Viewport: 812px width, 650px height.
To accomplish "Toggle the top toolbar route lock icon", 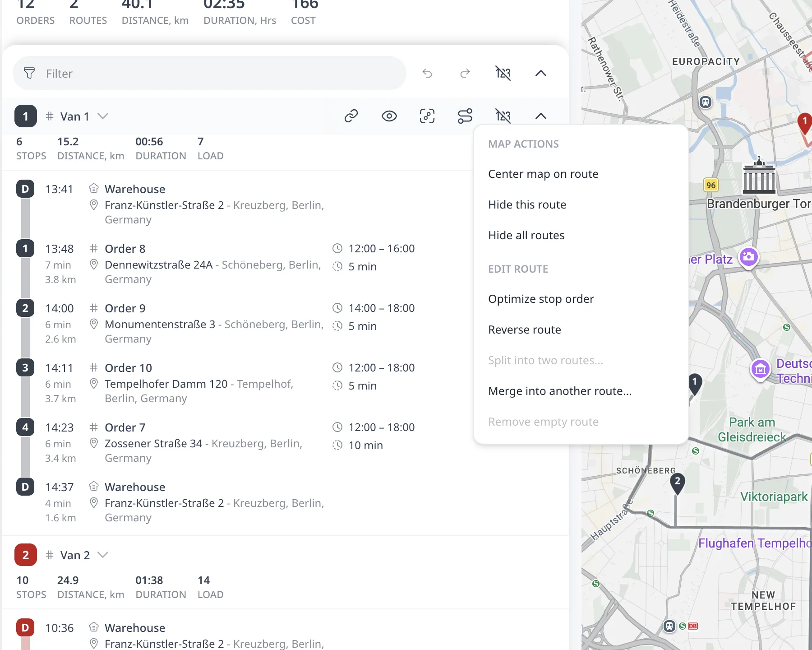I will (x=503, y=73).
